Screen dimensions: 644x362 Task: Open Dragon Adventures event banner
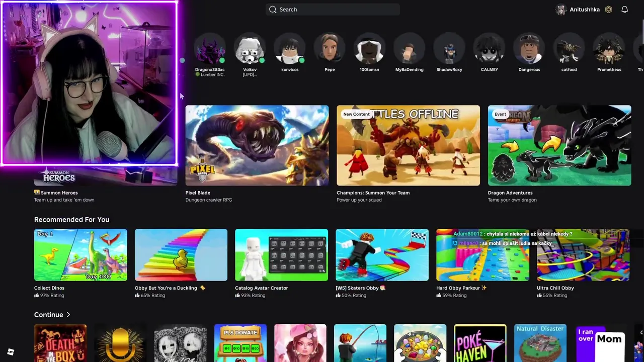[559, 145]
